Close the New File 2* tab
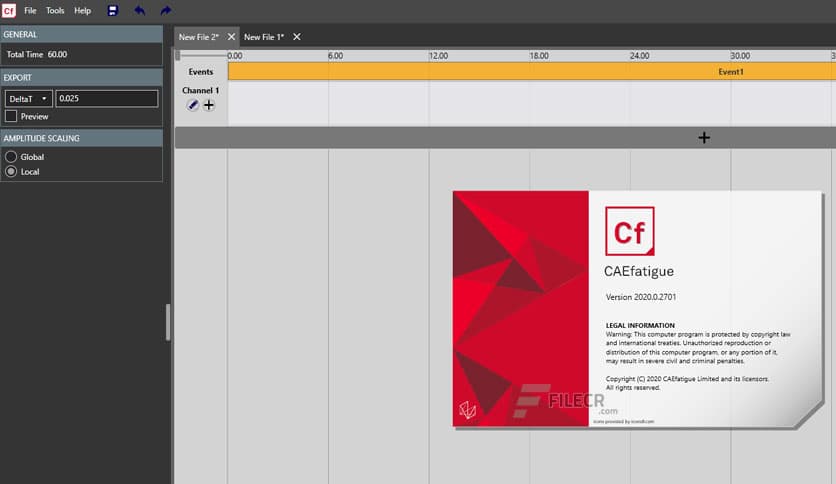The height and width of the screenshot is (484, 836). point(231,37)
